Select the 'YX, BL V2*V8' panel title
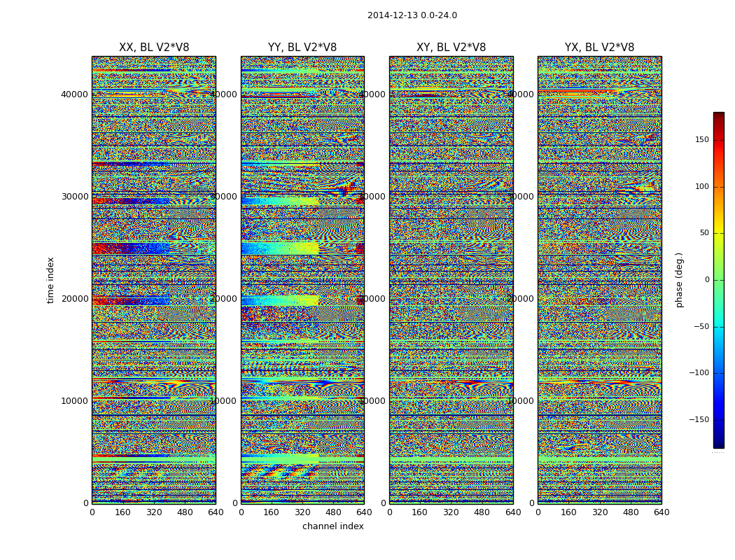735x560 pixels. pos(599,48)
